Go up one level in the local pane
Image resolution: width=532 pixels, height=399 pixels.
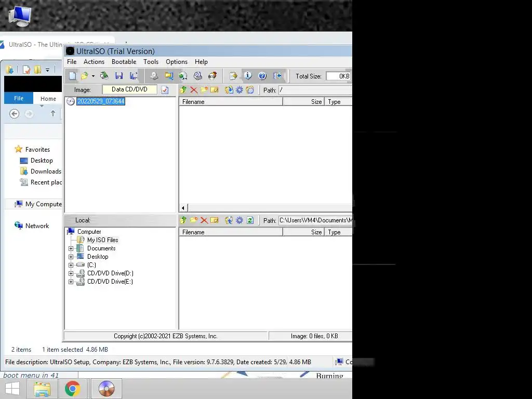click(x=183, y=220)
